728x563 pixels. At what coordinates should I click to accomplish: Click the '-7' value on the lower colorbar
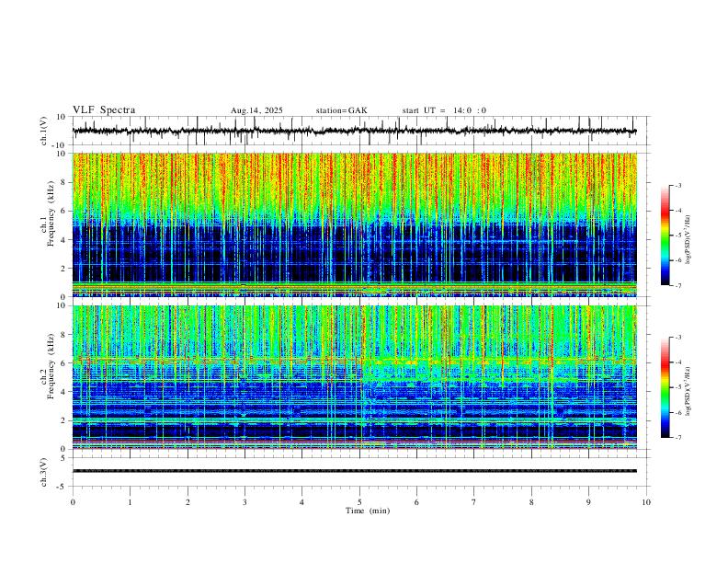coord(677,438)
